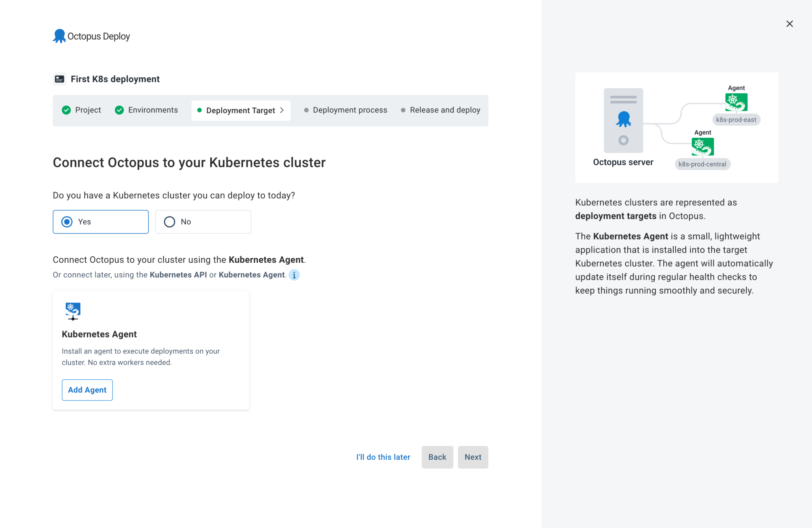The width and height of the screenshot is (812, 528).
Task: Switch to the Release and deploy tab
Action: [445, 110]
